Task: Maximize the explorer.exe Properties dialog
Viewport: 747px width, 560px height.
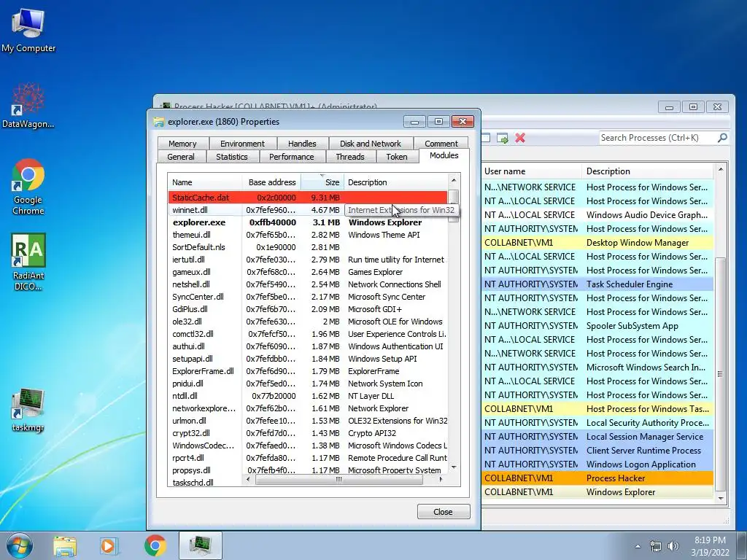Action: pyautogui.click(x=438, y=122)
